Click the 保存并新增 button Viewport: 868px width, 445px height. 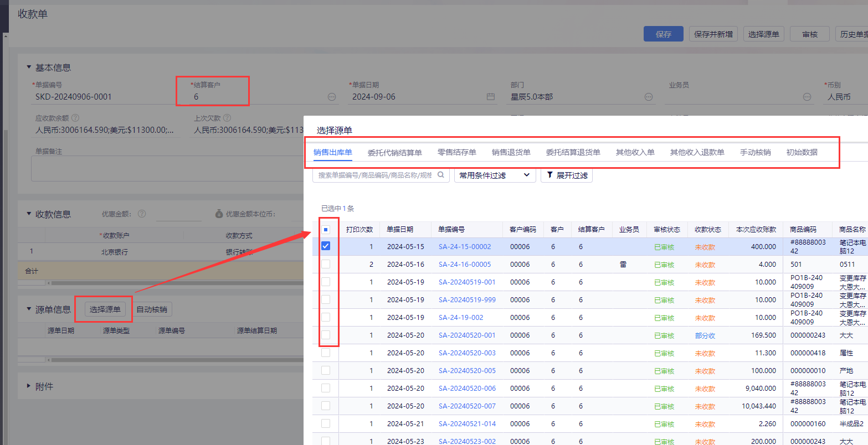coord(713,34)
